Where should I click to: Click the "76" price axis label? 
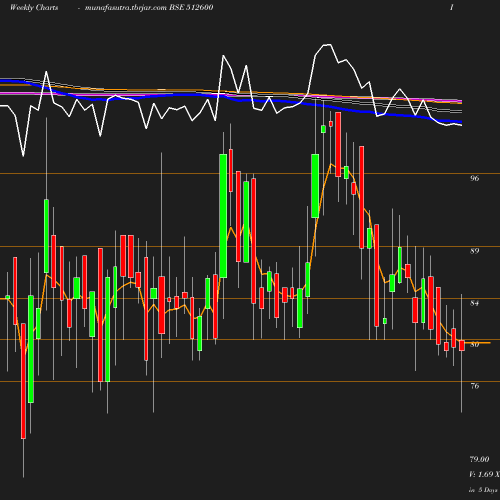click(x=474, y=386)
